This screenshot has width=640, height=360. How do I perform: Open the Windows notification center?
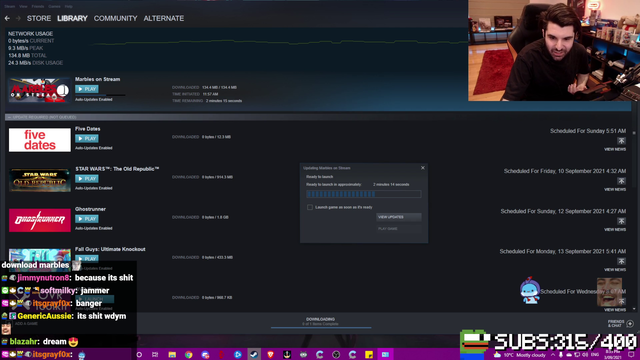(631, 355)
